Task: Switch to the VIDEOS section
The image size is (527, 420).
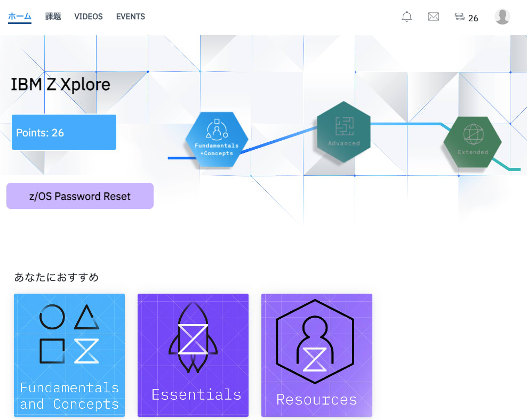Action: [89, 17]
